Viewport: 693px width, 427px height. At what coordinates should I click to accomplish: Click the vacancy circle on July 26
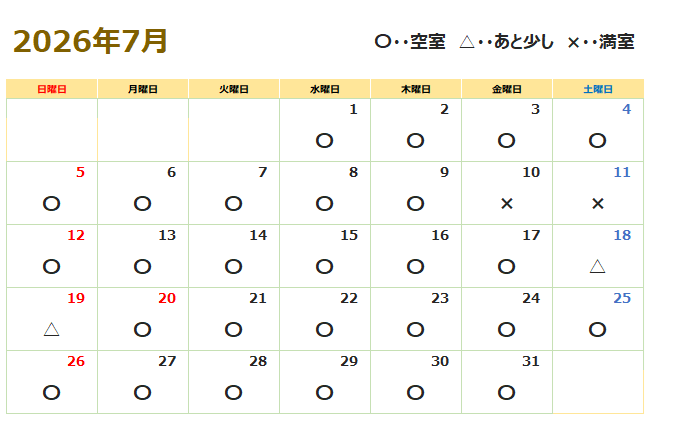(x=52, y=392)
